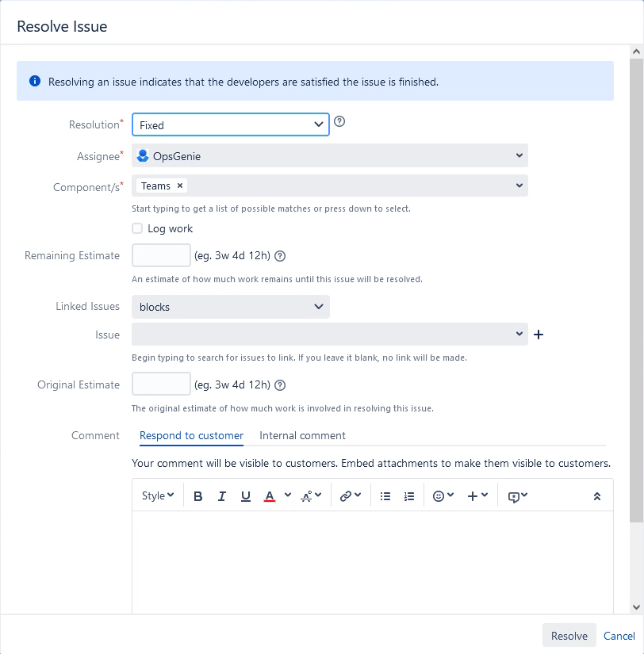This screenshot has height=654, width=644.
Task: Switch to the Internal comment tab
Action: [x=302, y=435]
